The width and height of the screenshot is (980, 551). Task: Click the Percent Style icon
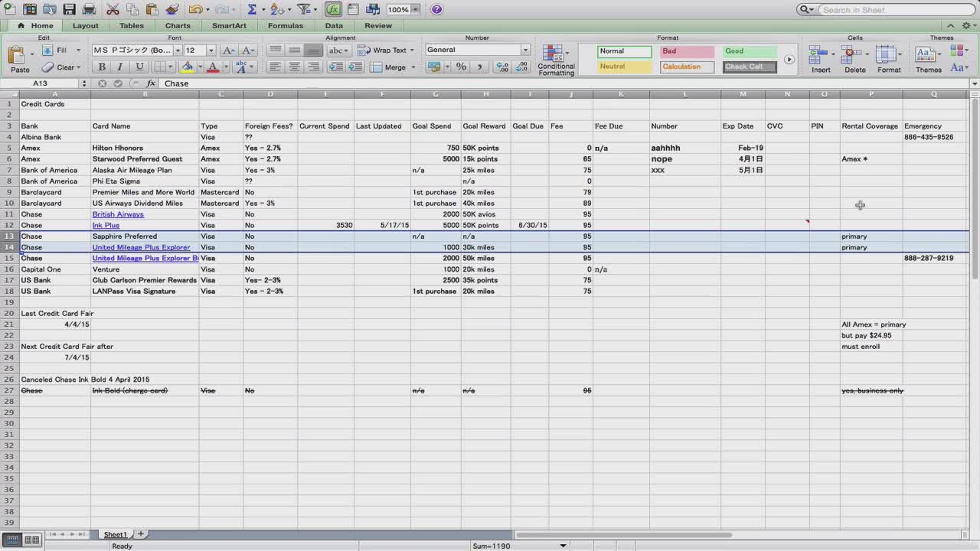point(461,67)
